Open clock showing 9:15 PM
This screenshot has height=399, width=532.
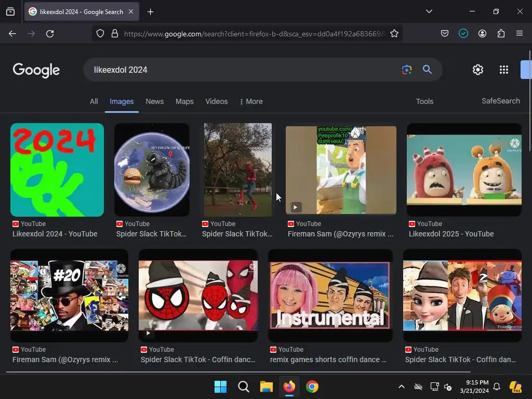474,387
